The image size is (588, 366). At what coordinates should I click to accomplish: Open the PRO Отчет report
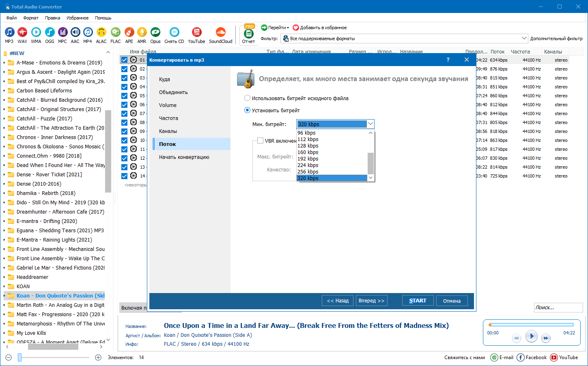(248, 34)
